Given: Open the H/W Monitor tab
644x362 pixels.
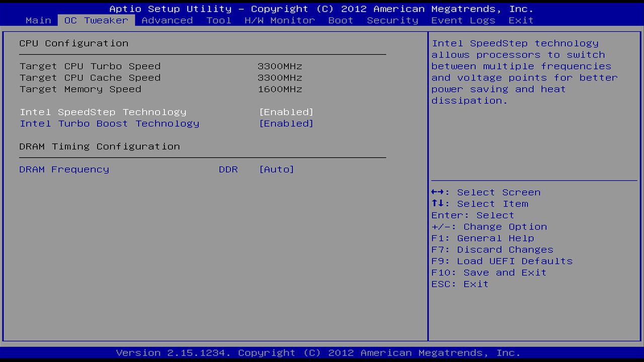Looking at the screenshot, I should [280, 21].
